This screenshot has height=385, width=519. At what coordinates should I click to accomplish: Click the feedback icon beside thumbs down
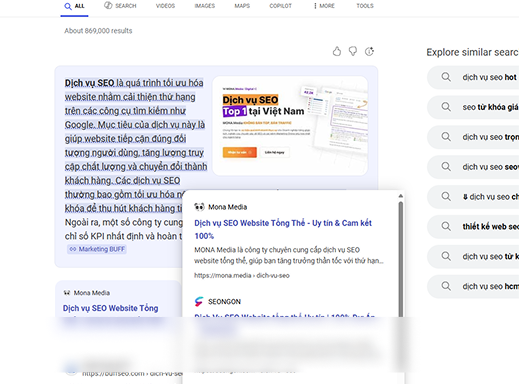click(x=369, y=51)
